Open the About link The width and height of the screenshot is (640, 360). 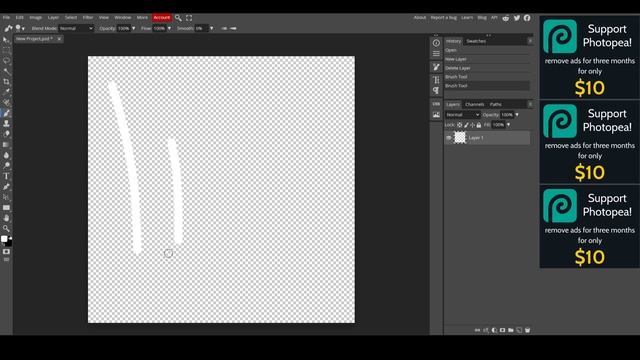point(420,18)
